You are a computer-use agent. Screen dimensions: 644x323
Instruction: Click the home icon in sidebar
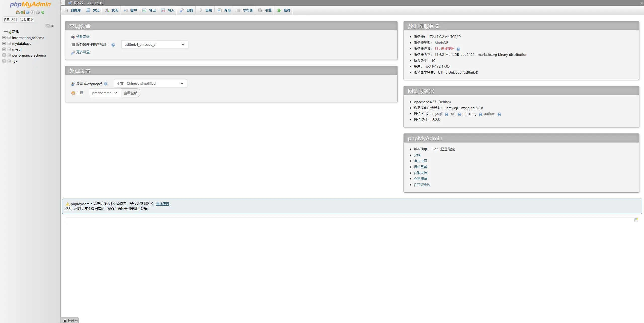click(x=17, y=12)
